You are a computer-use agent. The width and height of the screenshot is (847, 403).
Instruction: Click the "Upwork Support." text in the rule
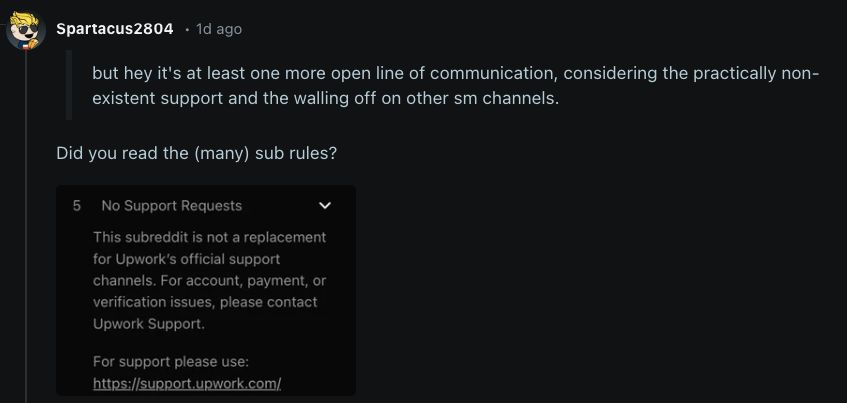149,324
